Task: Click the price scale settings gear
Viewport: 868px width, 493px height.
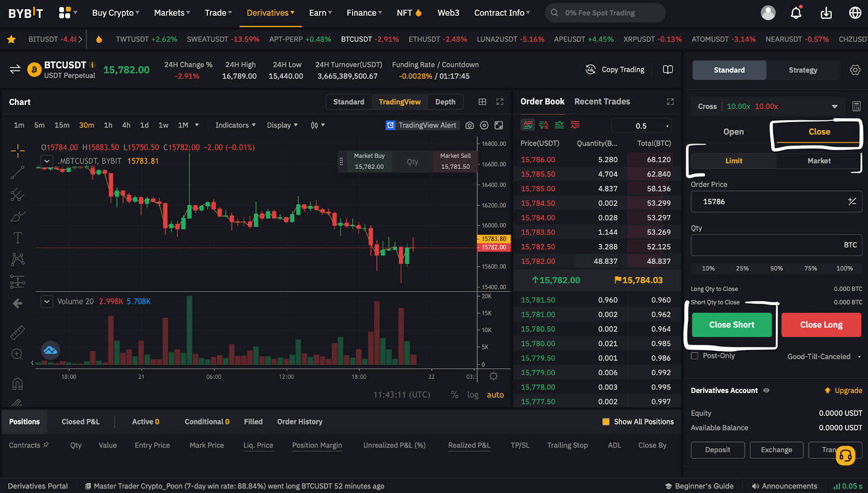Action: (x=493, y=376)
